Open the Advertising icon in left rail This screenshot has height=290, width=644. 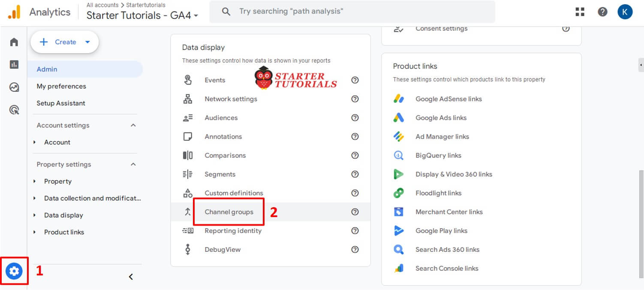click(x=14, y=110)
